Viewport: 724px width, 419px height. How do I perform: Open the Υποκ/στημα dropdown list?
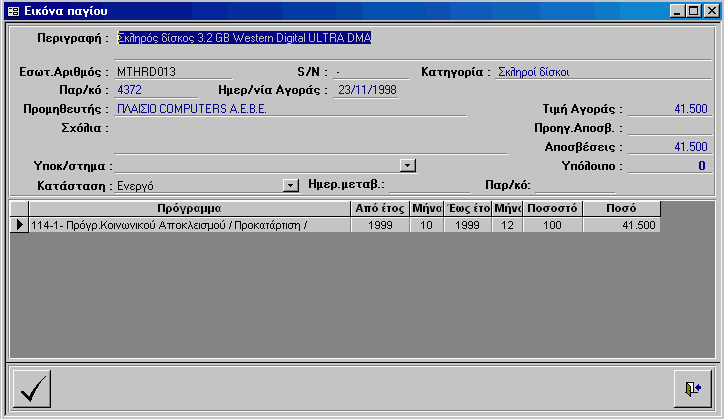click(x=407, y=165)
